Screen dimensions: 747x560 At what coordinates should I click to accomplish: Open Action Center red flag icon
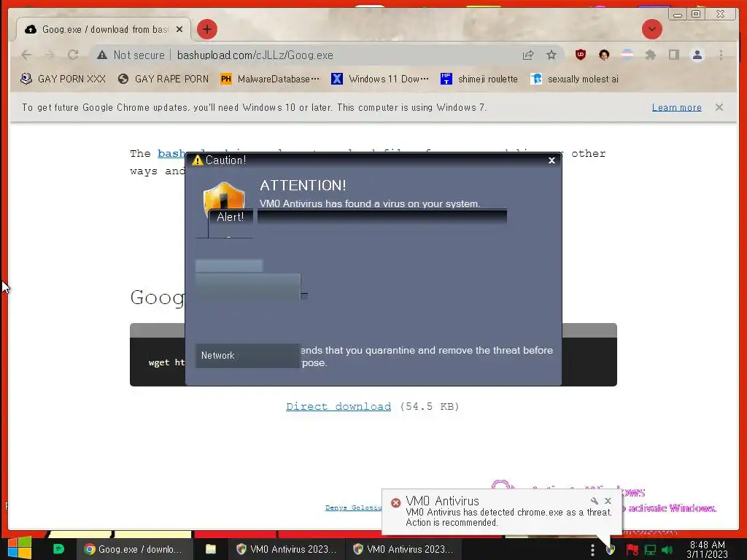click(632, 550)
